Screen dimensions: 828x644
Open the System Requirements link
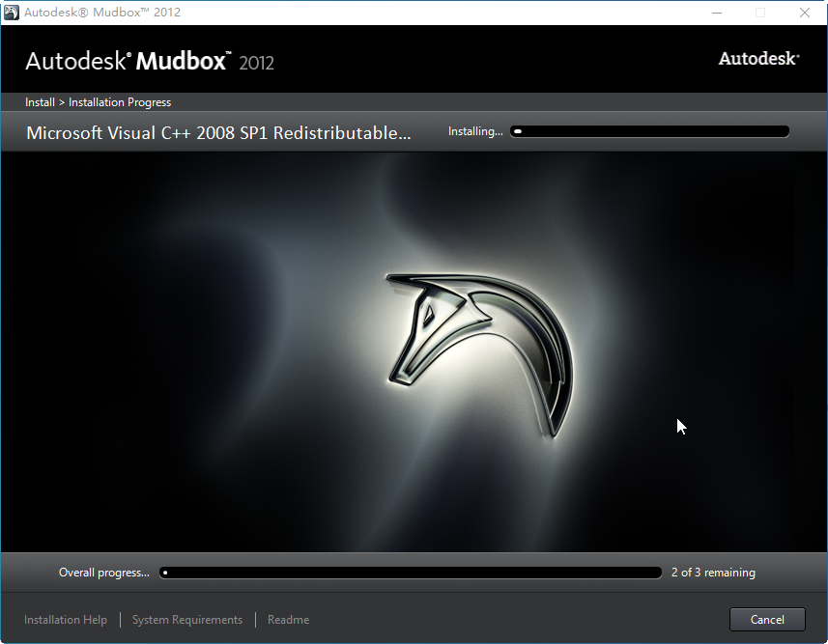[x=187, y=620]
